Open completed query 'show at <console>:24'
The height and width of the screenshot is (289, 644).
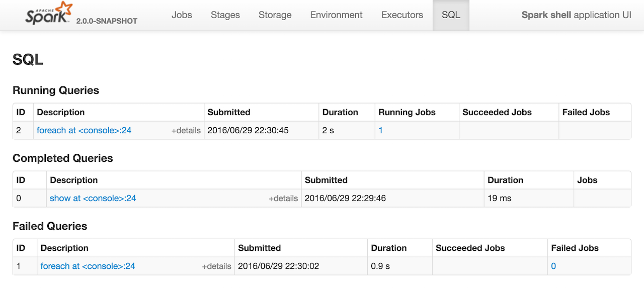pyautogui.click(x=93, y=198)
